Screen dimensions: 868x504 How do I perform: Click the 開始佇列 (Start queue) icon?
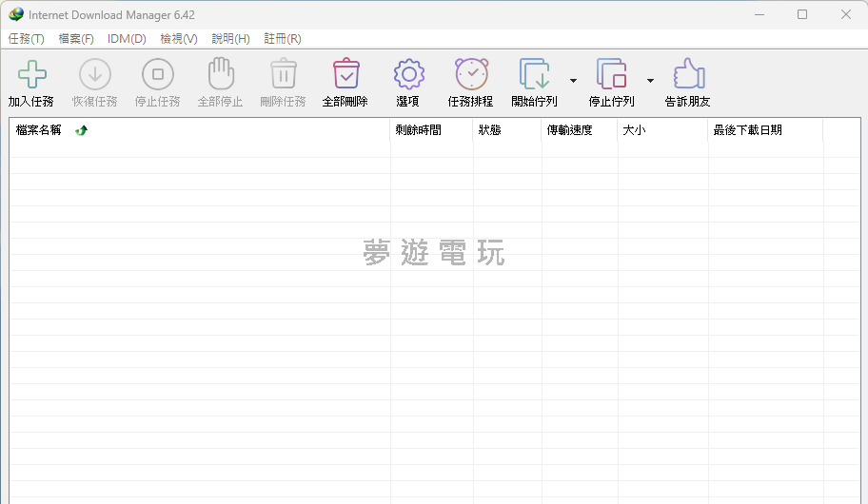(534, 74)
